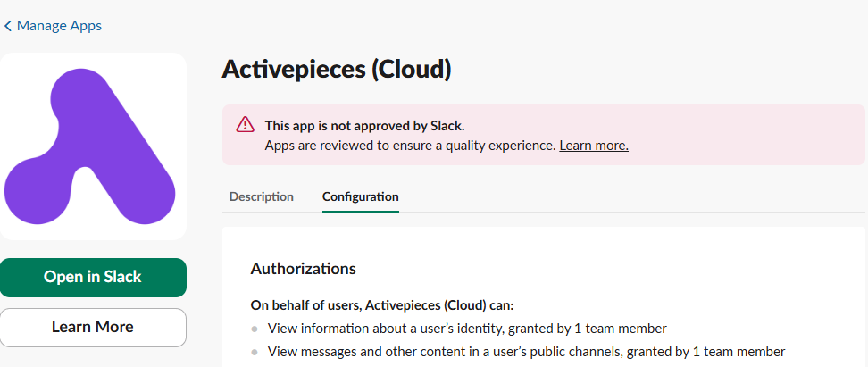
Task: Click the Open in Slack button
Action: pos(93,278)
